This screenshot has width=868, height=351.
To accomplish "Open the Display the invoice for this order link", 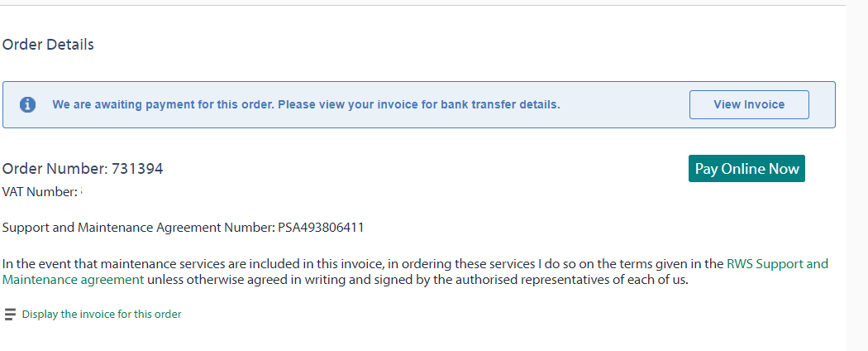I will click(102, 315).
